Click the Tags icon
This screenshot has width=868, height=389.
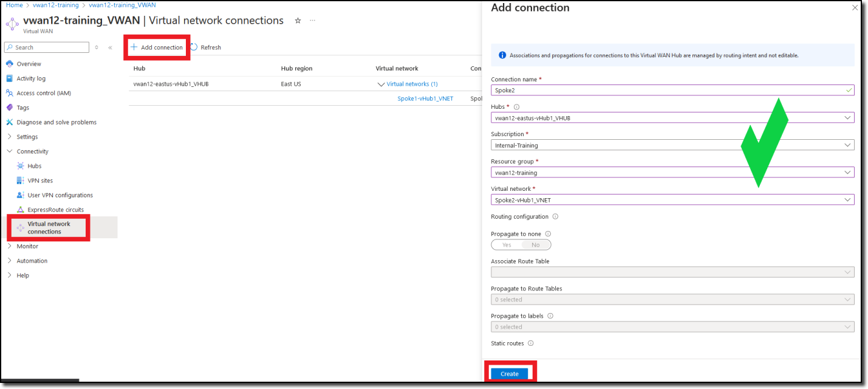[10, 108]
